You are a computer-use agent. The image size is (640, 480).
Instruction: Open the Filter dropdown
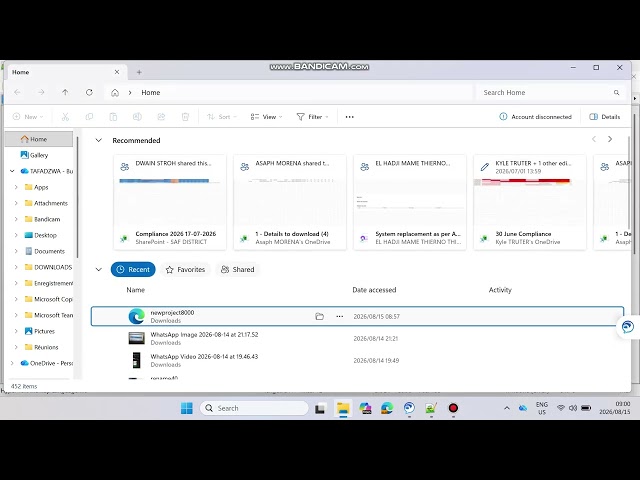[312, 117]
